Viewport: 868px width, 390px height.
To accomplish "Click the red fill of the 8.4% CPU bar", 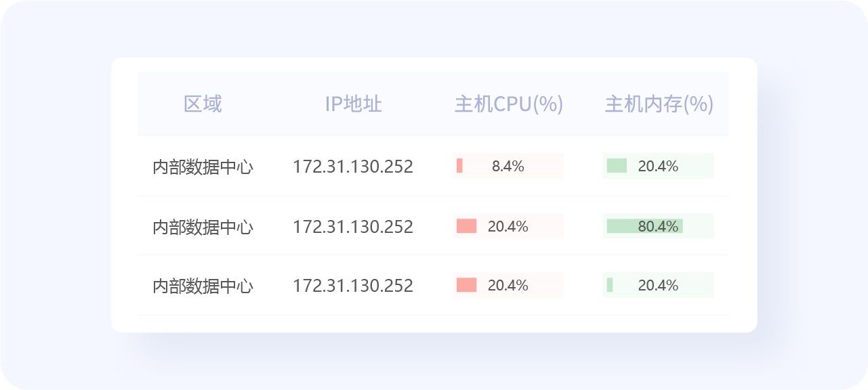I will click(x=459, y=166).
